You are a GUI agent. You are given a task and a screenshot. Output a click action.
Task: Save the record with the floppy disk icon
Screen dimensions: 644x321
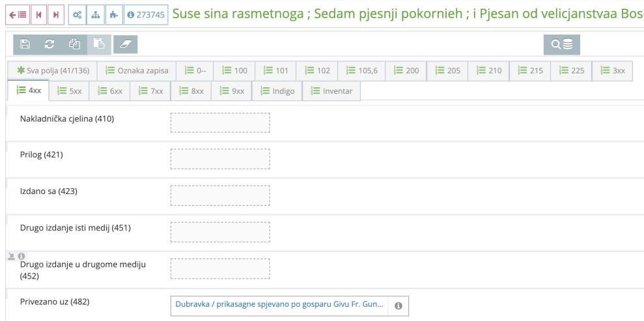click(x=25, y=44)
